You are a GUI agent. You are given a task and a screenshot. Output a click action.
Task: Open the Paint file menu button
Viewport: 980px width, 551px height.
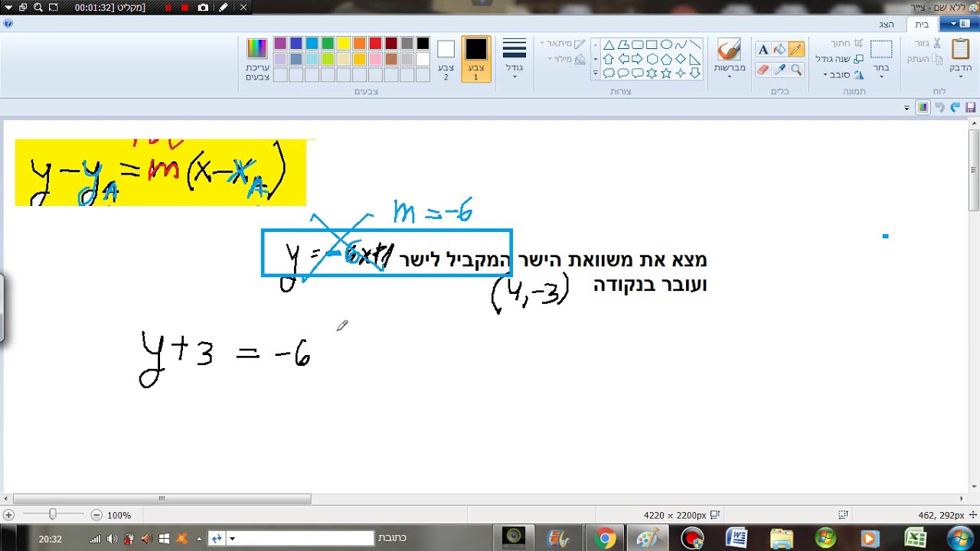click(x=959, y=24)
